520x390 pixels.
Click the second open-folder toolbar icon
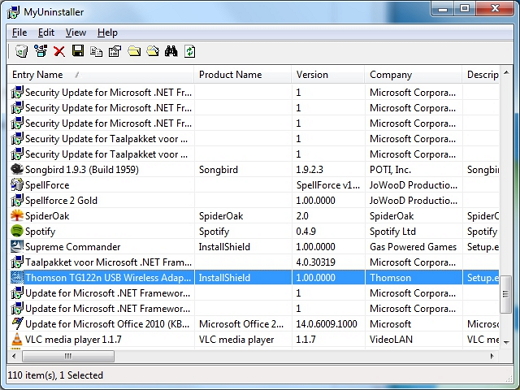153,52
